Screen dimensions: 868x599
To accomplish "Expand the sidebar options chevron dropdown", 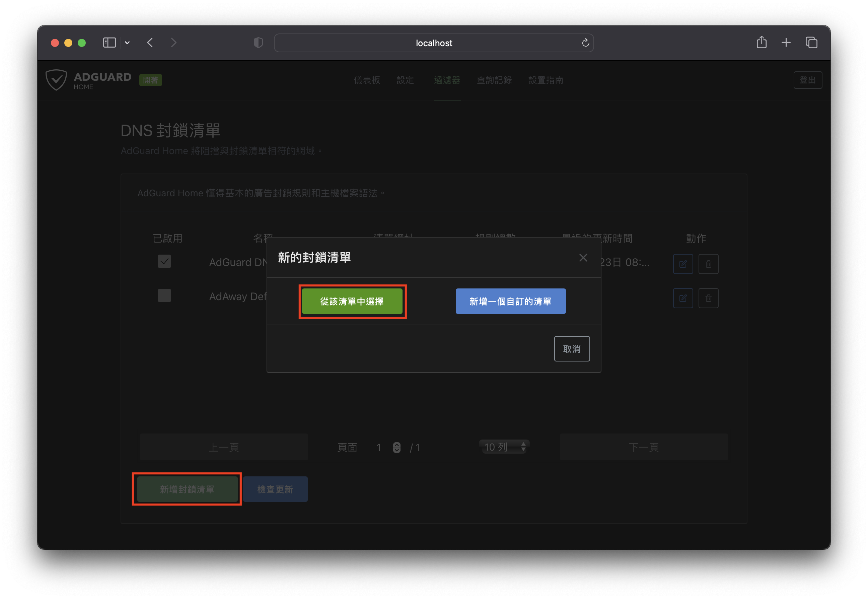I will (x=127, y=43).
